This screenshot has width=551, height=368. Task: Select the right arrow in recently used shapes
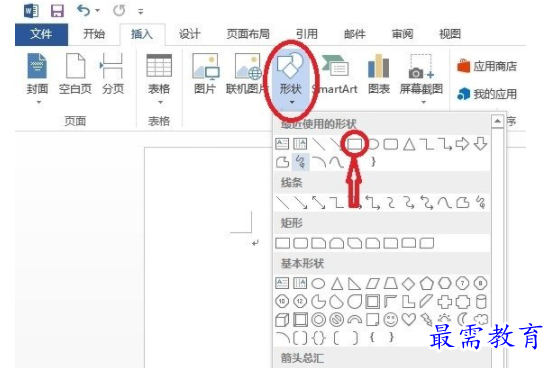tap(462, 144)
